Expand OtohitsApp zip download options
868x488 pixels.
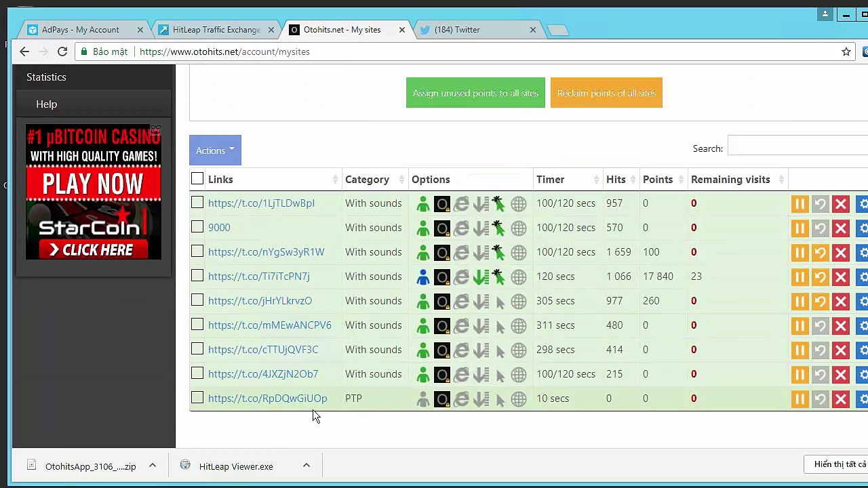click(x=153, y=465)
